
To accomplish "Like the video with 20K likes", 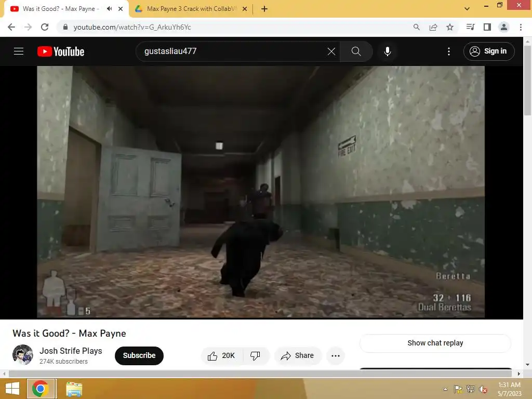I will click(x=221, y=355).
